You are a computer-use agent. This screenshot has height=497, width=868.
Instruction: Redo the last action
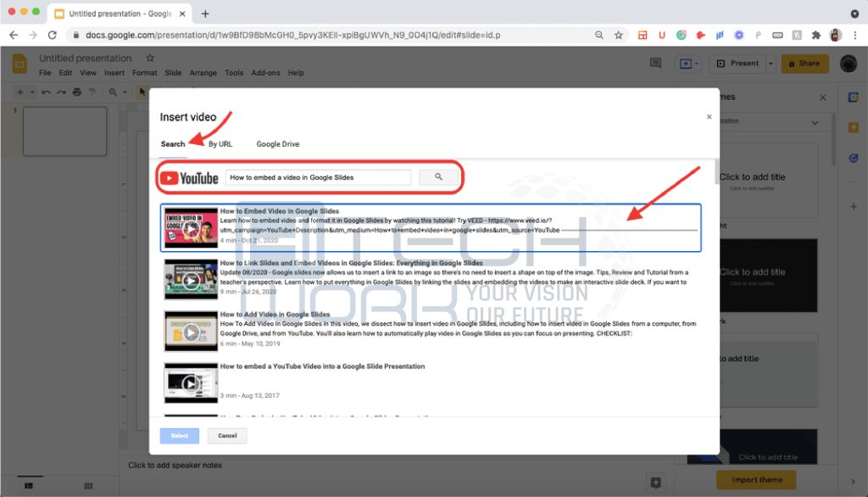[x=61, y=92]
